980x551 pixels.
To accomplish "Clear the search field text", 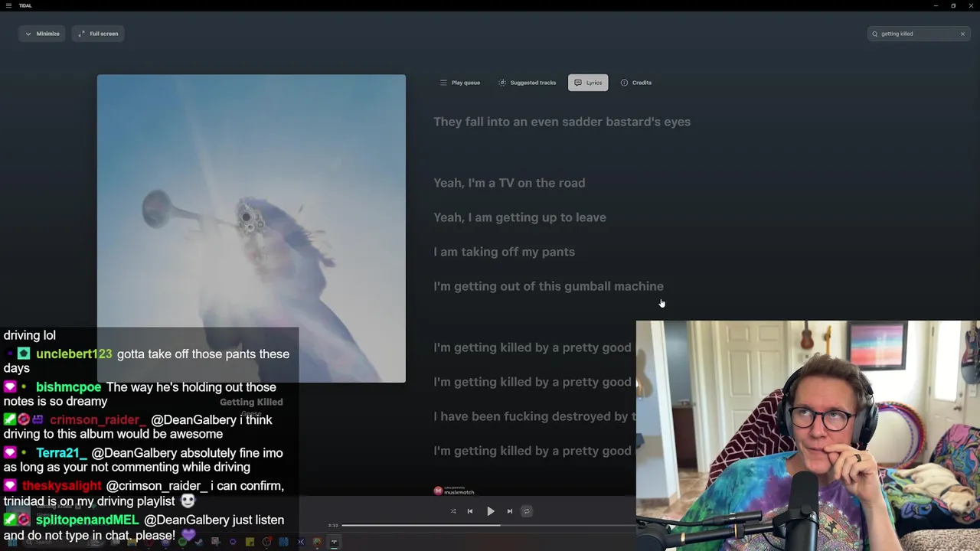I will (962, 34).
